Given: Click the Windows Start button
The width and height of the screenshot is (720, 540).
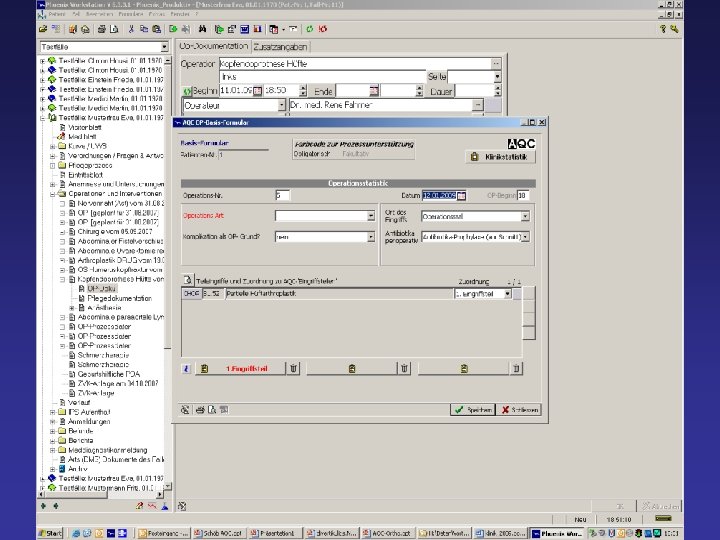Looking at the screenshot, I should point(51,533).
